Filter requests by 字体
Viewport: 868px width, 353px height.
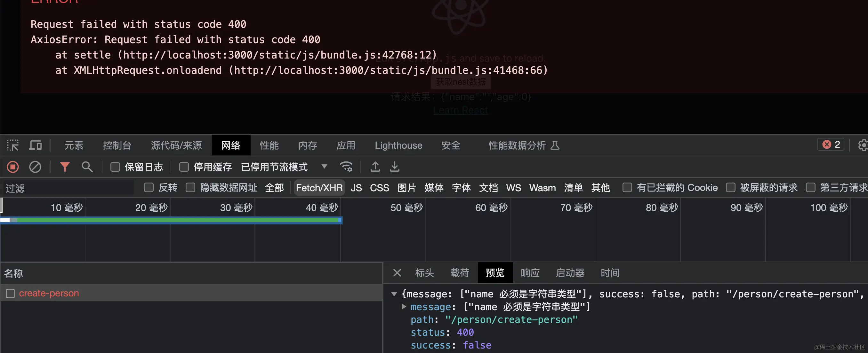click(x=461, y=188)
